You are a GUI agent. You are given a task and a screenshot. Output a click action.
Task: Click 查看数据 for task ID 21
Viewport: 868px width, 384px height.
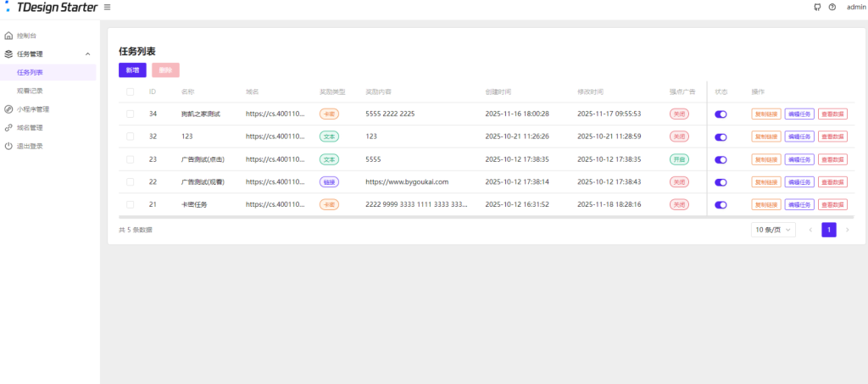(832, 205)
